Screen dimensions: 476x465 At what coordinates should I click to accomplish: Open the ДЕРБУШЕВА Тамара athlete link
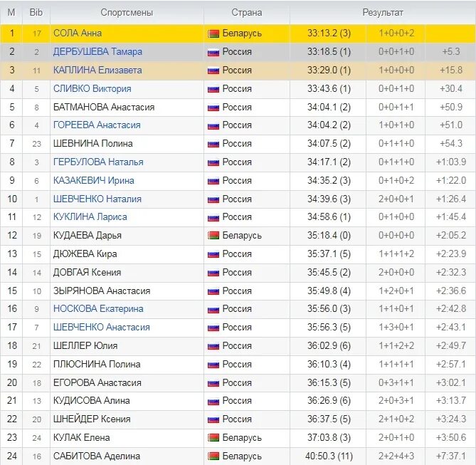pyautogui.click(x=97, y=52)
